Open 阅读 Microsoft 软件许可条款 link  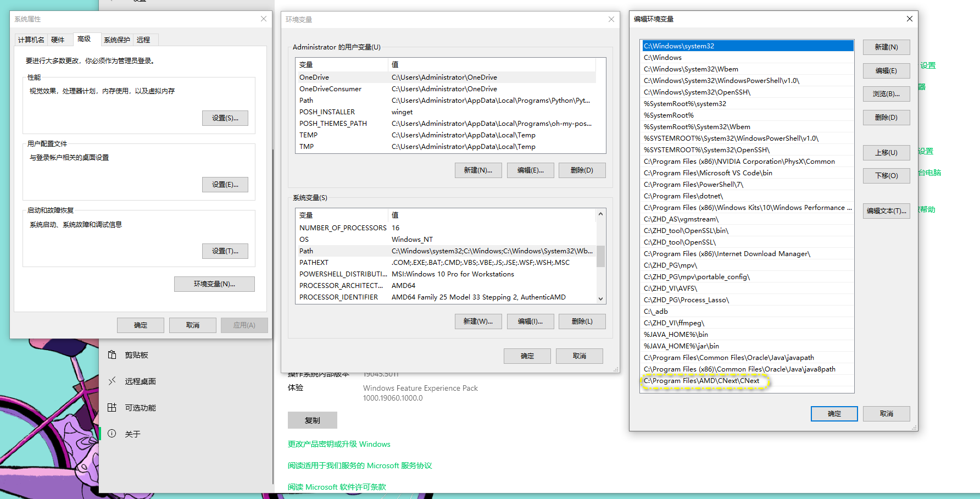(337, 487)
